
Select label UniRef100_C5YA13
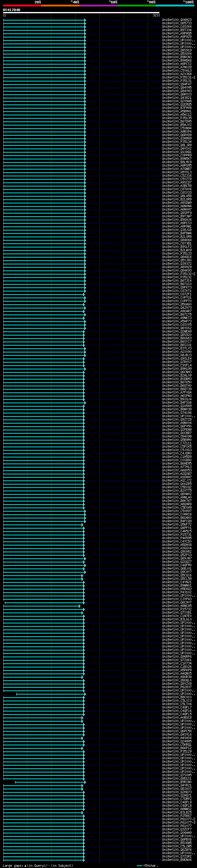(x=177, y=71)
